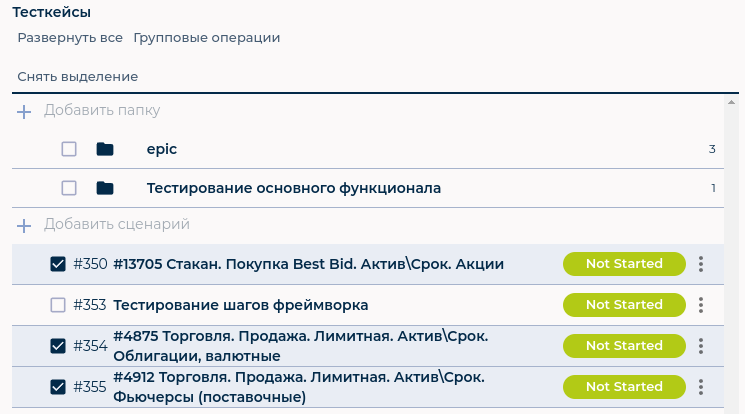Uncheck the checkbox for test case #350
The image size is (745, 414).
point(58,264)
